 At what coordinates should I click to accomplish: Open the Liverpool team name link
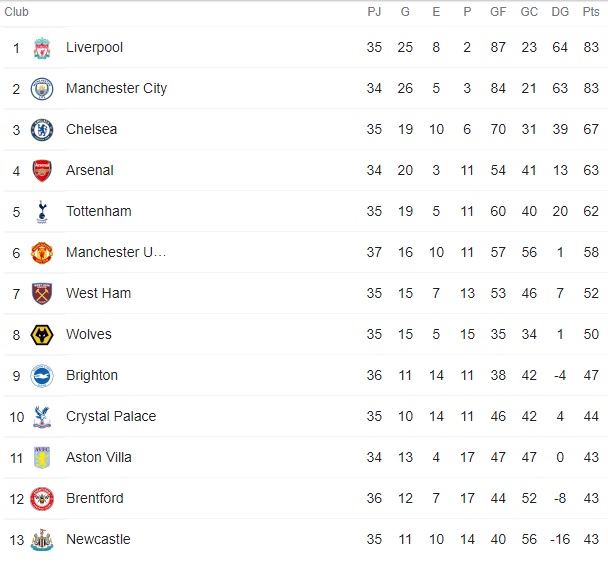(x=94, y=48)
